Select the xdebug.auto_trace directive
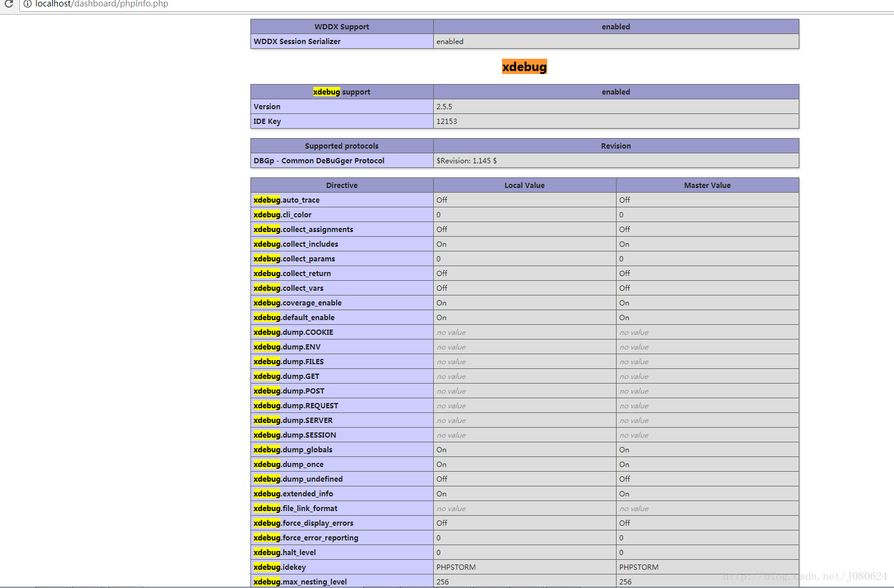This screenshot has width=894, height=588. (342, 200)
